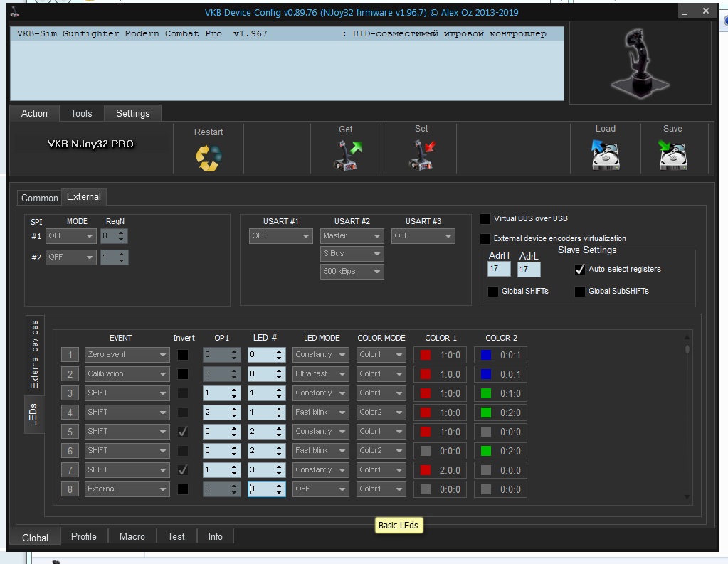The height and width of the screenshot is (564, 728).
Task: Click the Set joystick icon
Action: tap(422, 155)
